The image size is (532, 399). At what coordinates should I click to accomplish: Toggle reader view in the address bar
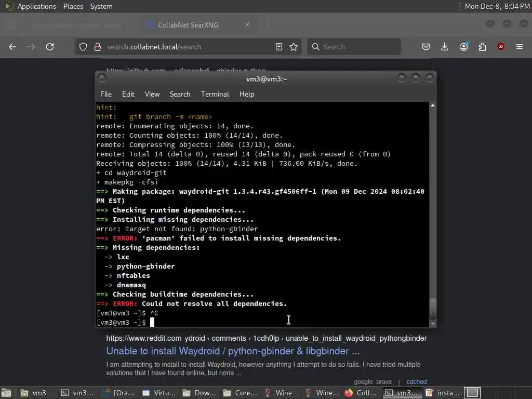tap(279, 47)
